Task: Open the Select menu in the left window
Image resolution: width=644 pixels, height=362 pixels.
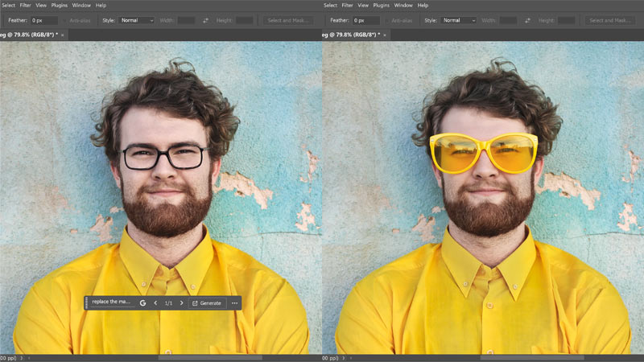Action: click(x=8, y=6)
